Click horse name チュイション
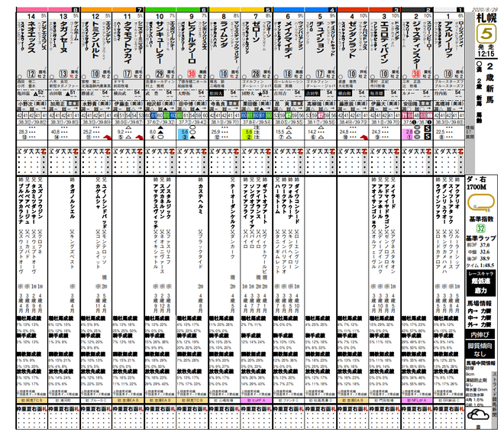This screenshot has height=432, width=504. (x=321, y=37)
